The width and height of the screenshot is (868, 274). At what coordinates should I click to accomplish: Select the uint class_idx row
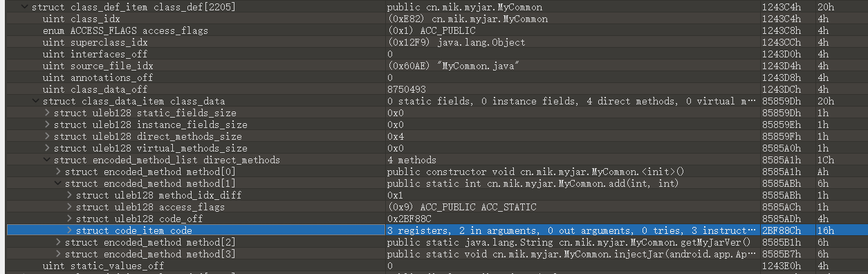click(x=434, y=19)
